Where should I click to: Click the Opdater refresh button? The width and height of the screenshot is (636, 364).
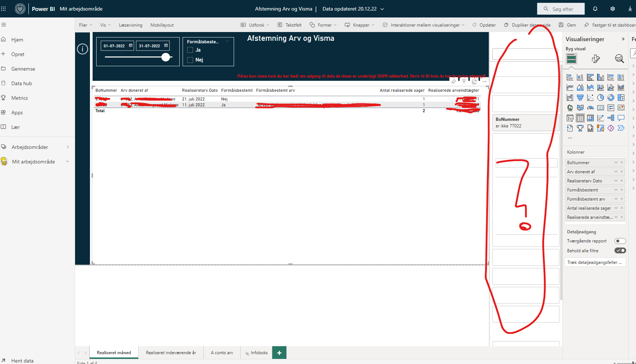coord(484,25)
